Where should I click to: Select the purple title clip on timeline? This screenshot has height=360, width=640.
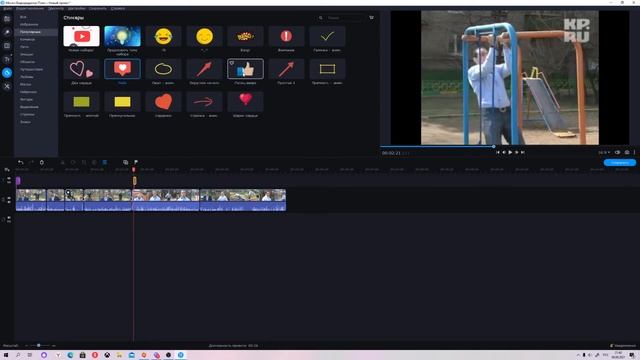tap(18, 180)
